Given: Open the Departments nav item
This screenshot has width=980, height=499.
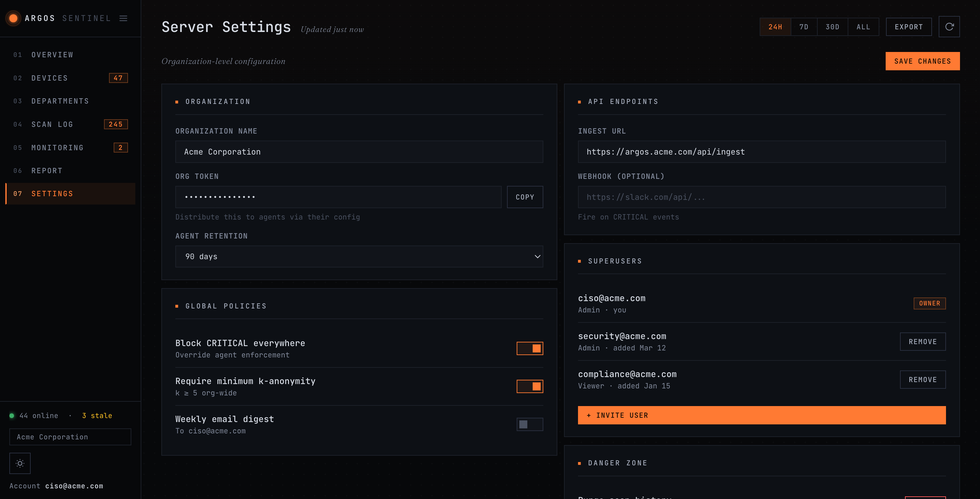Looking at the screenshot, I should pos(70,101).
